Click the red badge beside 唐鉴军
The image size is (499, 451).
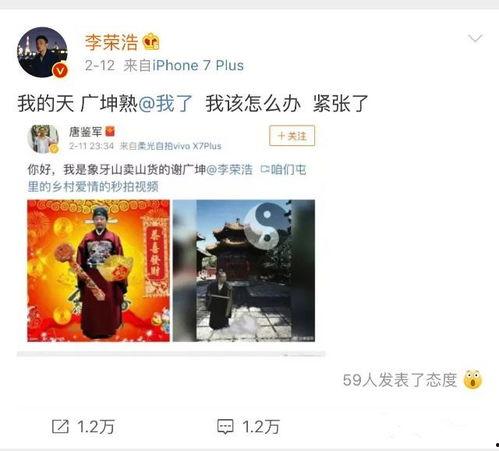point(110,131)
